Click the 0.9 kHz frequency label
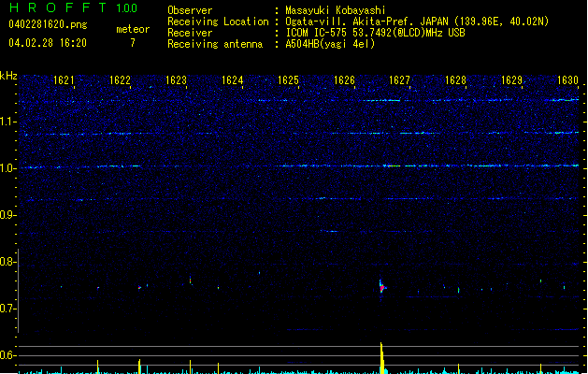 click(x=7, y=215)
